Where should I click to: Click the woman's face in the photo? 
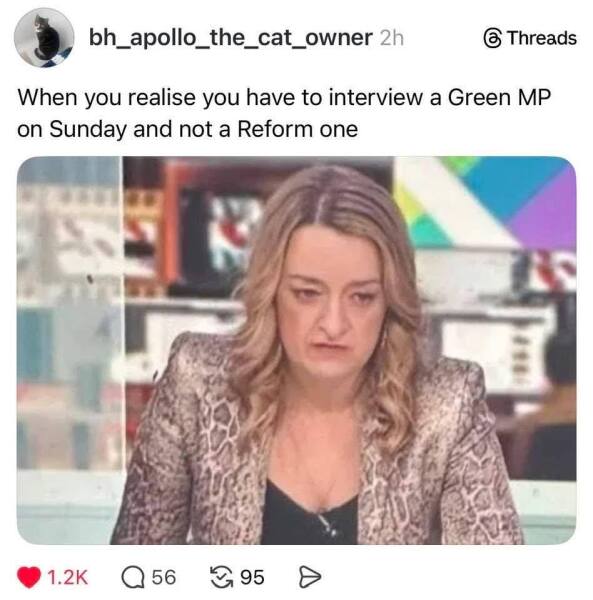(331, 302)
